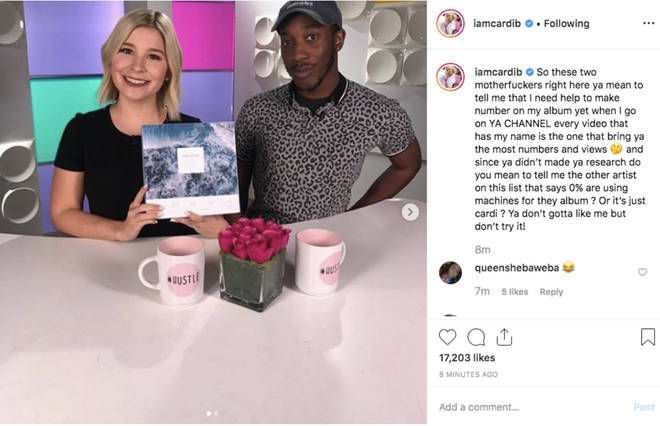Viewport: 660px width, 426px height.
Task: Open iamcardib avatar beside the caption
Action: pos(450,77)
